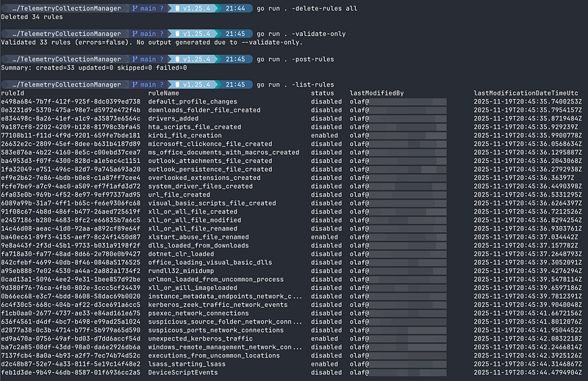Viewport: 588px width, 381px height.
Task: Click rule name 'unexpected_kerberos_traffic'
Action: click(200, 338)
